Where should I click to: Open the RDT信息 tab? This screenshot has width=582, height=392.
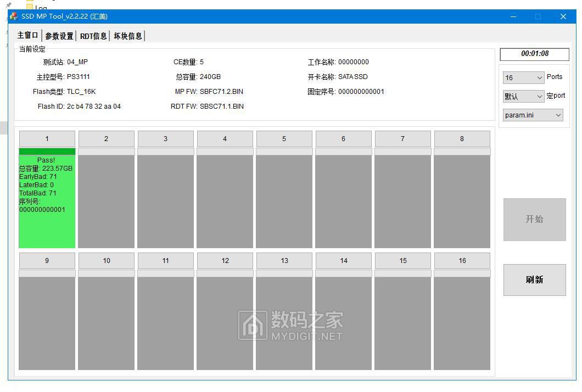pos(93,36)
